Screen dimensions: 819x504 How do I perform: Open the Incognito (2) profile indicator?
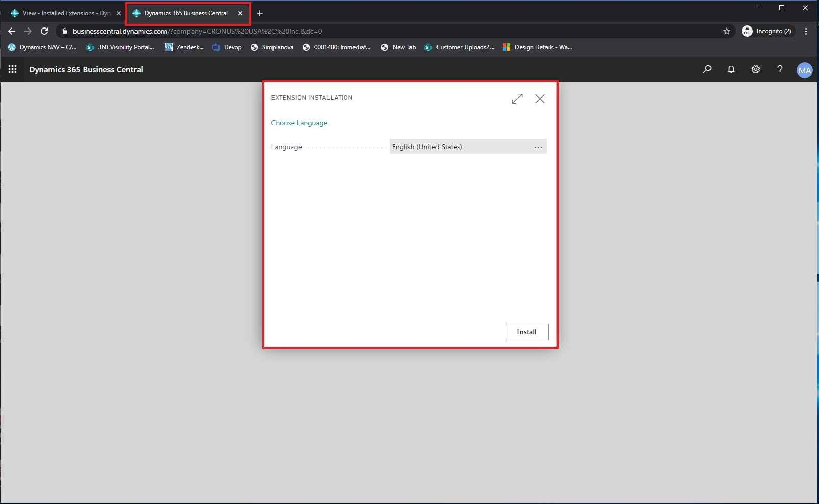pos(768,31)
